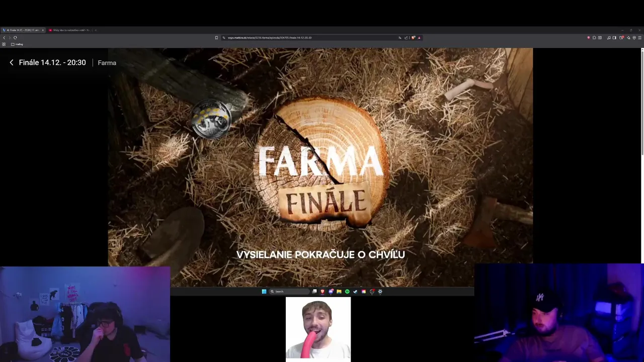Bookmark this page via the bookmark icon
Screen dimensions: 644x362
pyautogui.click(x=216, y=38)
